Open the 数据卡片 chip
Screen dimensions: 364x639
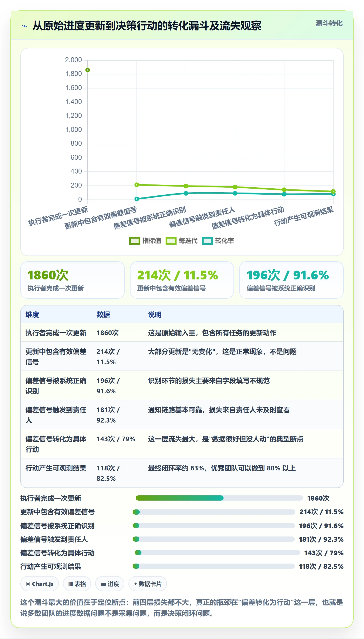148,584
